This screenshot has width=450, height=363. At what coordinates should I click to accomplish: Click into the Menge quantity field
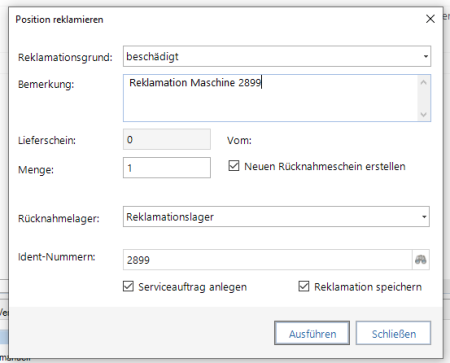point(167,168)
